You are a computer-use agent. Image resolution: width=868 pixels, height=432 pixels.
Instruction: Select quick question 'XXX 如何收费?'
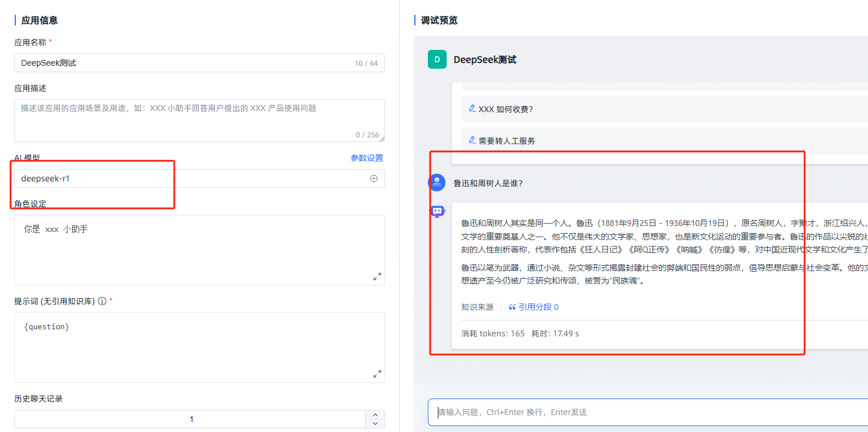[664, 109]
